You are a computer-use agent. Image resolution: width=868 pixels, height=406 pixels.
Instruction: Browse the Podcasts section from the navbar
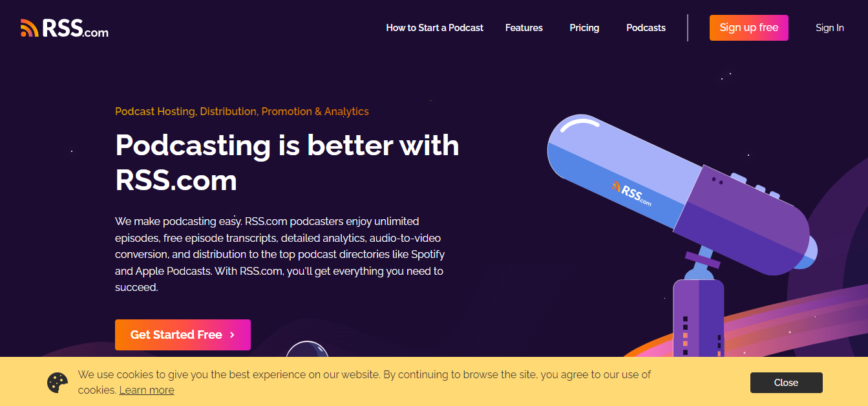coord(645,28)
